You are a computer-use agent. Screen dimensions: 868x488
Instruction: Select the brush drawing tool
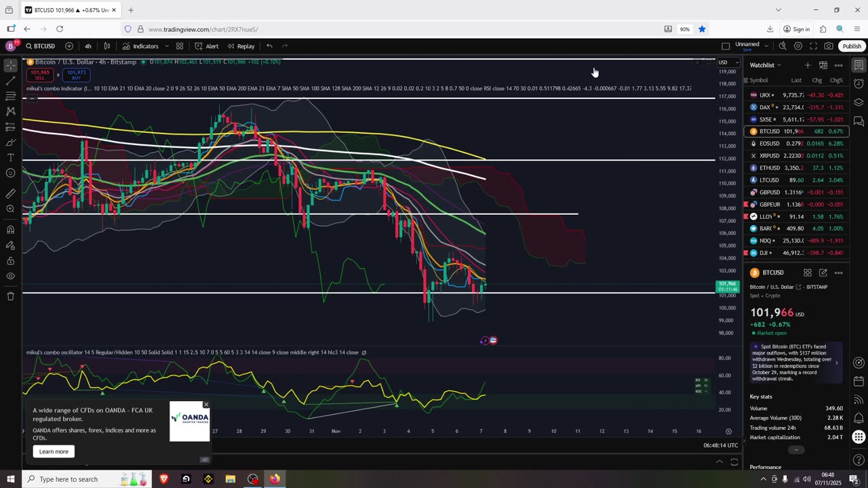10,142
